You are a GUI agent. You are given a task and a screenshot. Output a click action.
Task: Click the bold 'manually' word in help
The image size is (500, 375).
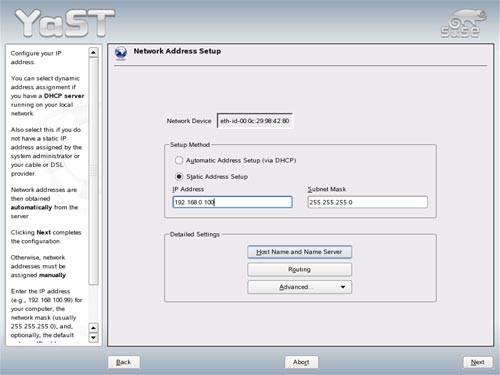pos(52,275)
